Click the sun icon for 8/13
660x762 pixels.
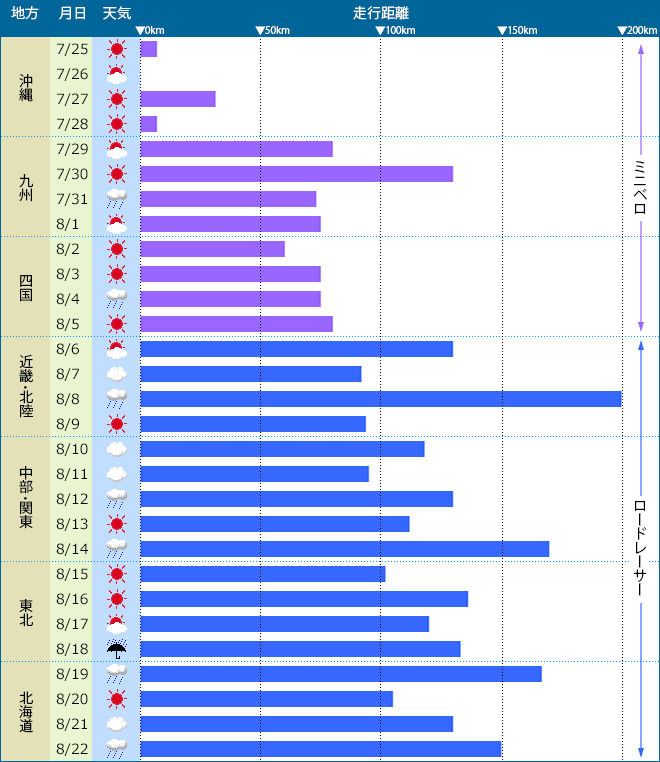tap(117, 524)
